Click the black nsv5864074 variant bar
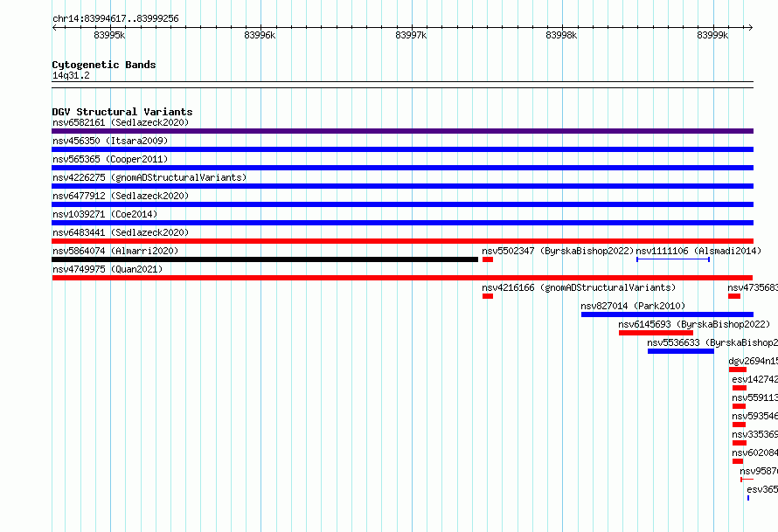Screen dimensions: 778x532 265,259
